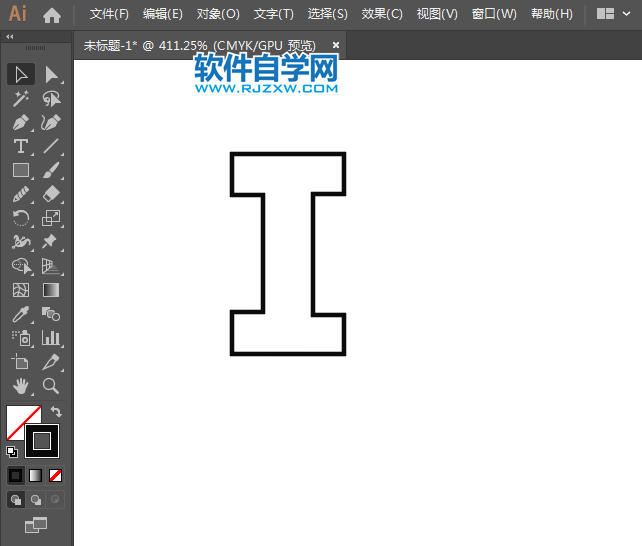Image resolution: width=642 pixels, height=546 pixels.
Task: Select the Magic Wand tool
Action: click(x=21, y=99)
